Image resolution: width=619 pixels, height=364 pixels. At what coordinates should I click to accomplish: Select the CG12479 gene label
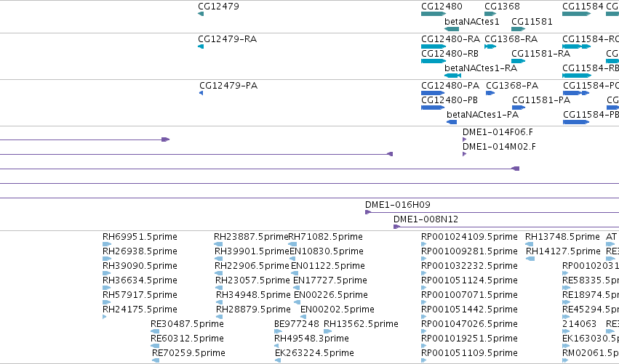click(x=218, y=7)
